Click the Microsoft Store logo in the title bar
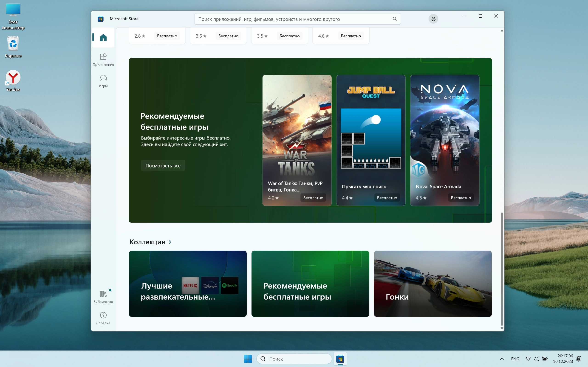 (101, 19)
